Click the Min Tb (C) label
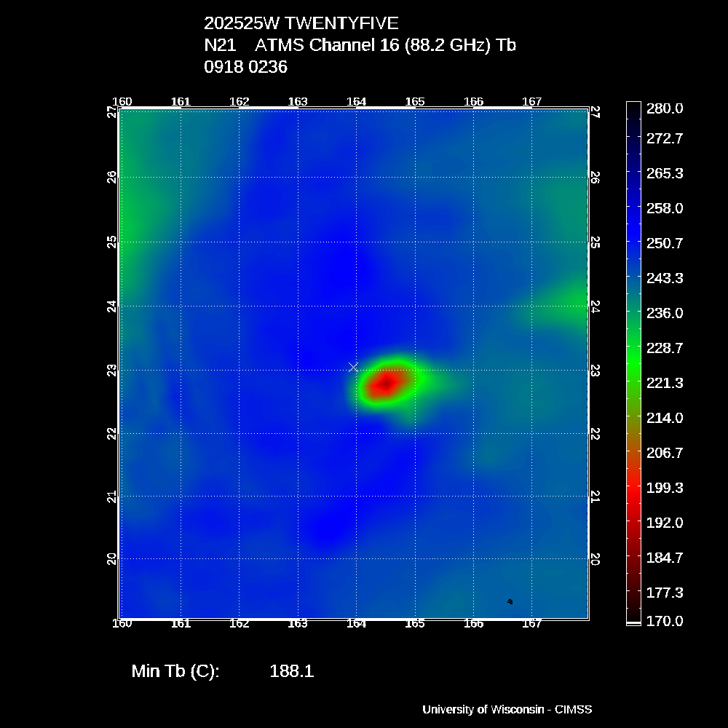This screenshot has height=728, width=728. click(175, 671)
